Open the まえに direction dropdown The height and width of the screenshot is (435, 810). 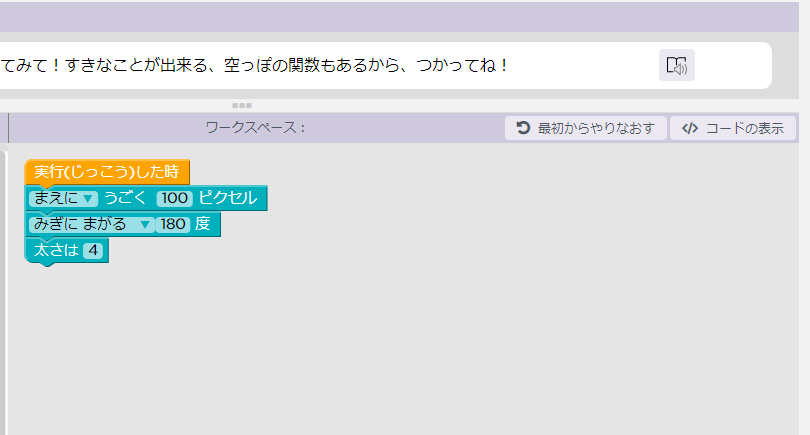click(x=64, y=198)
